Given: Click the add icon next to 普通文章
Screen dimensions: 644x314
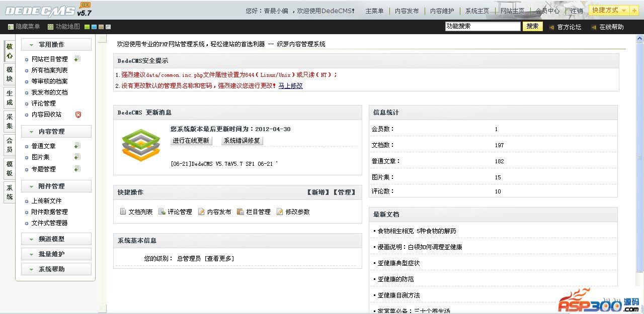Looking at the screenshot, I should point(77,146).
